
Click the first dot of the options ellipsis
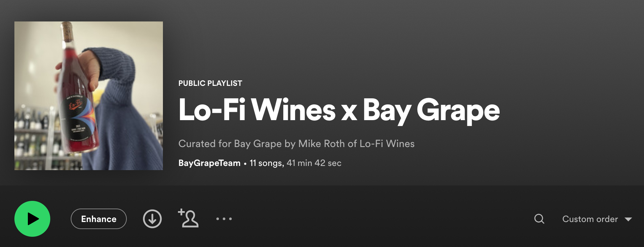(x=218, y=219)
